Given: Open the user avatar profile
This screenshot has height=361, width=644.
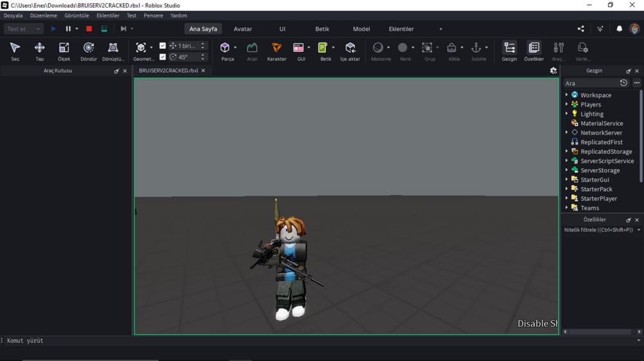Looking at the screenshot, I should (634, 29).
